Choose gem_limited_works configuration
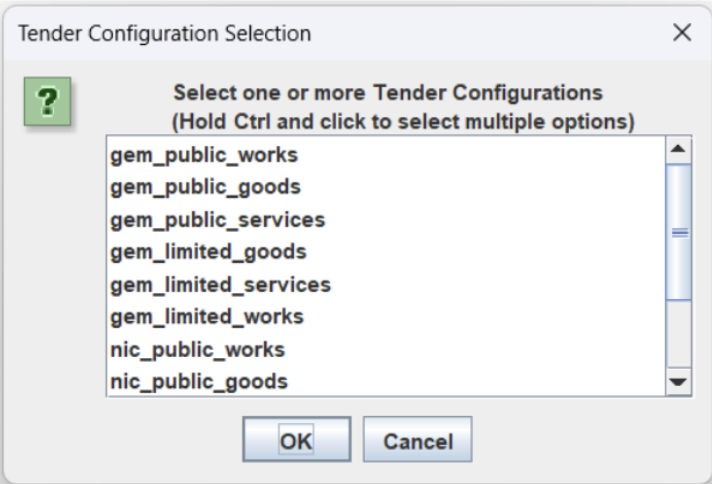This screenshot has width=712, height=484. click(x=207, y=317)
